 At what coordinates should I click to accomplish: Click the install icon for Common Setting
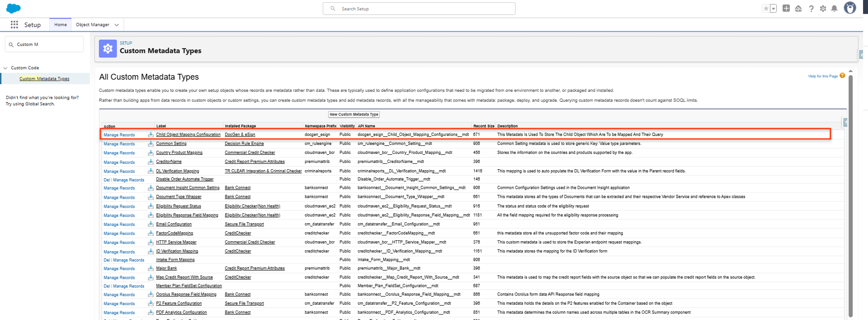(151, 143)
